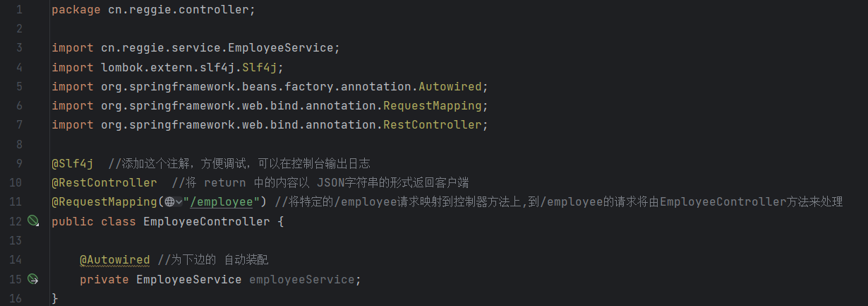
Task: Click the Spring bean gutter icon on line 12
Action: (x=33, y=221)
